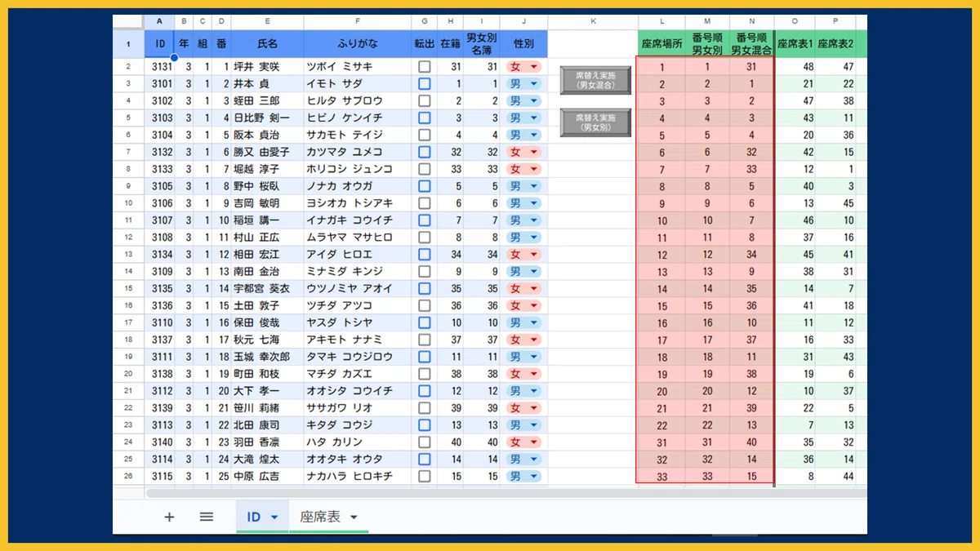The width and height of the screenshot is (980, 551).
Task: Check the 転出 box for 日比野 剣一
Action: [x=425, y=118]
